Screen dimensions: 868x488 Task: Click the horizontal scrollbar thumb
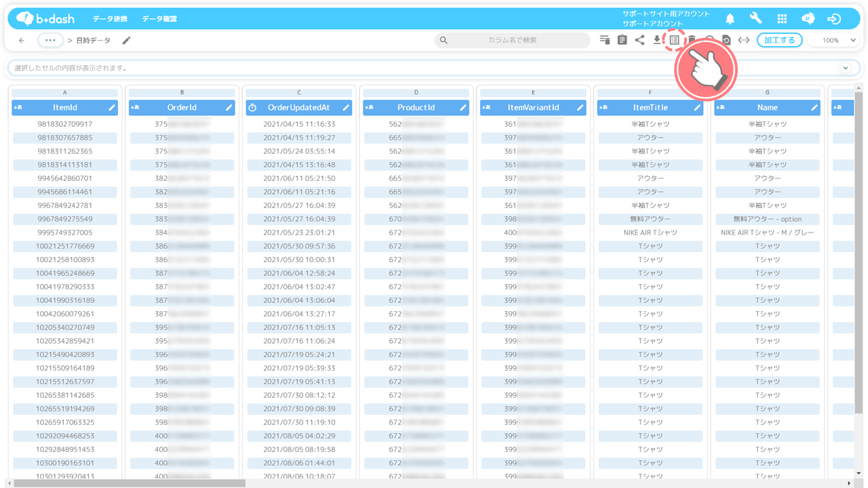coord(130,483)
